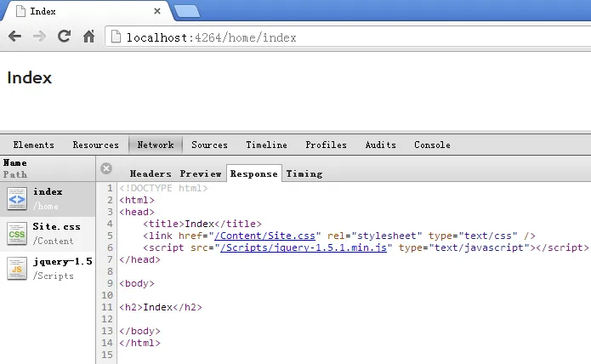Viewport: 591px width, 364px height.
Task: Select the jquery-1.5 request row
Action: [48, 269]
